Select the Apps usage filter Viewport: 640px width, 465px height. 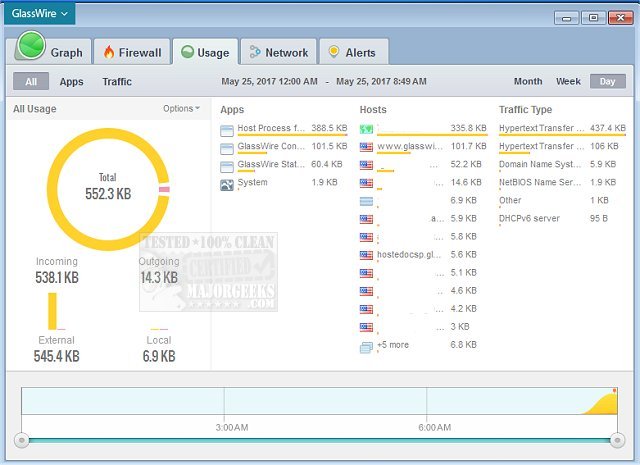tap(71, 82)
